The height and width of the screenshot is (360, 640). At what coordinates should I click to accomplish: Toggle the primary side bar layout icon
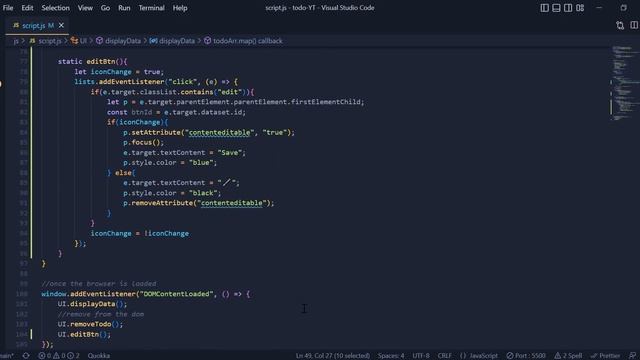pos(544,8)
